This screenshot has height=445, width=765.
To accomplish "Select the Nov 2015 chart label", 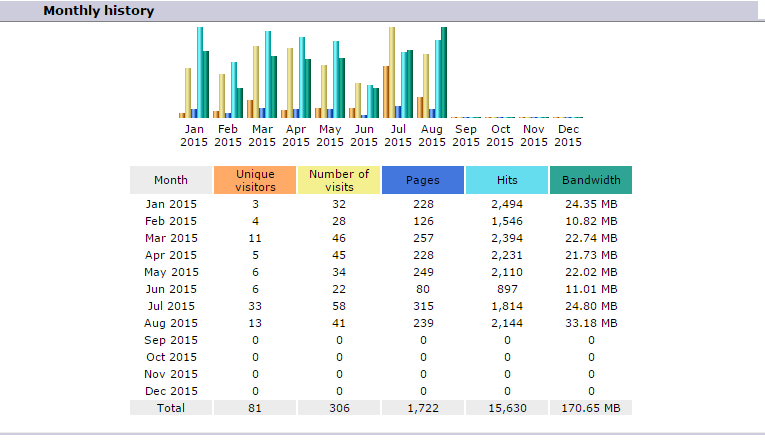I will [x=534, y=136].
